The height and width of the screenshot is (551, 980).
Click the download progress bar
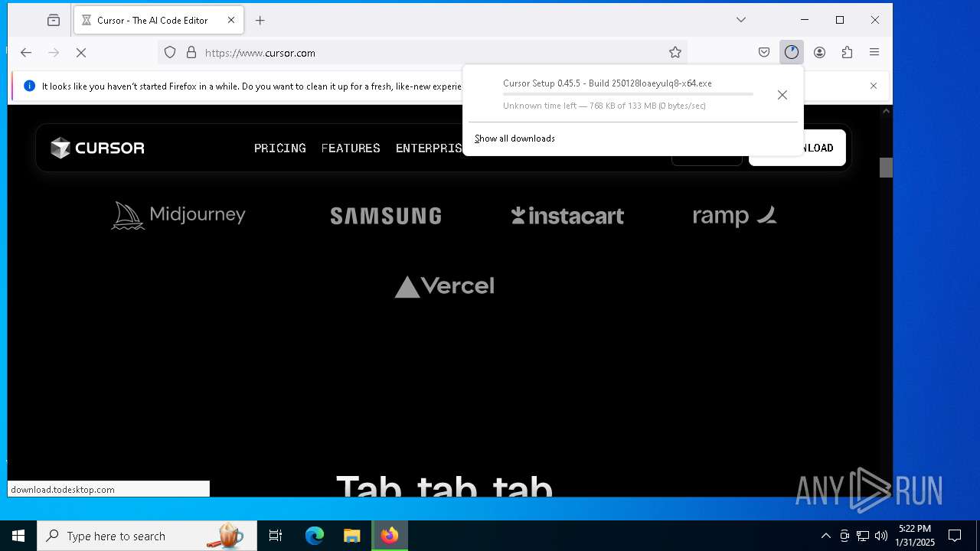pos(628,94)
